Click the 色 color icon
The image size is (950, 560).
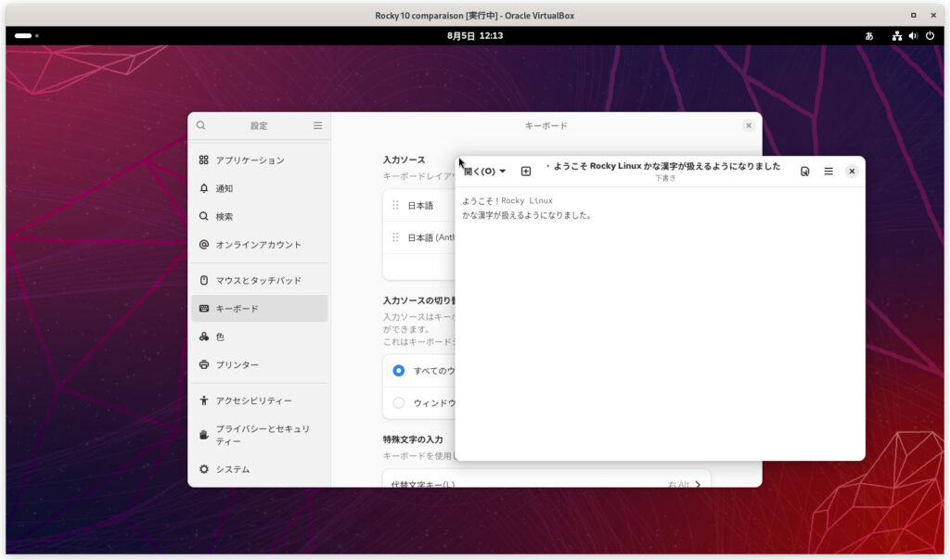[203, 337]
